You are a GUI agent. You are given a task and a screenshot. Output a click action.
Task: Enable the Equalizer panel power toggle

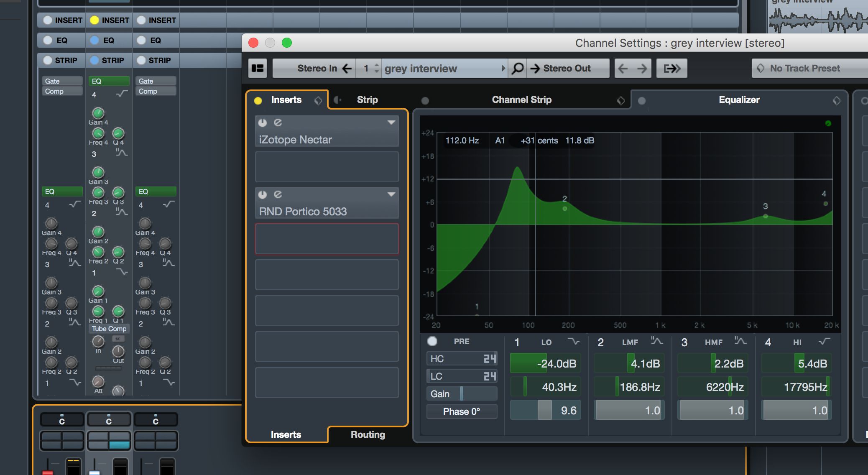click(x=642, y=100)
